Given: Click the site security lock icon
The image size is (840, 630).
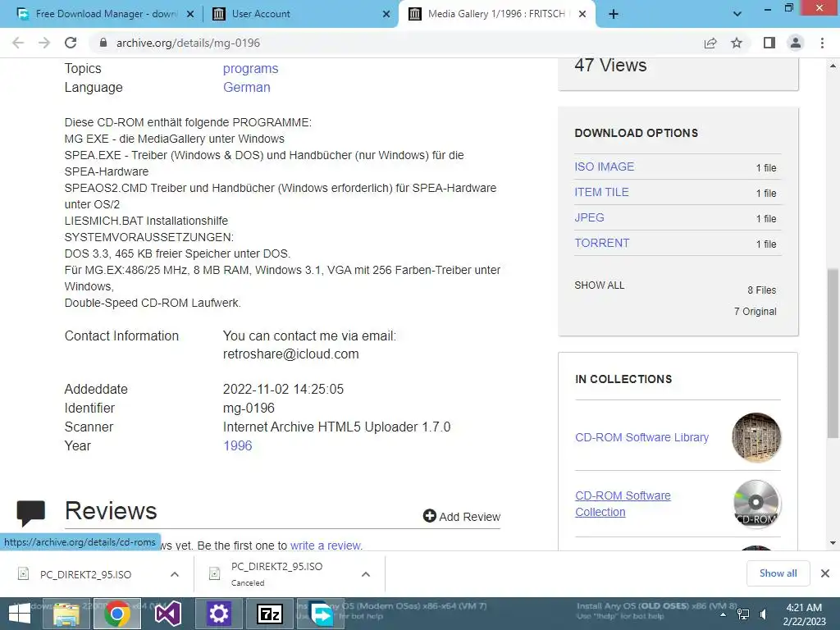Looking at the screenshot, I should point(103,43).
